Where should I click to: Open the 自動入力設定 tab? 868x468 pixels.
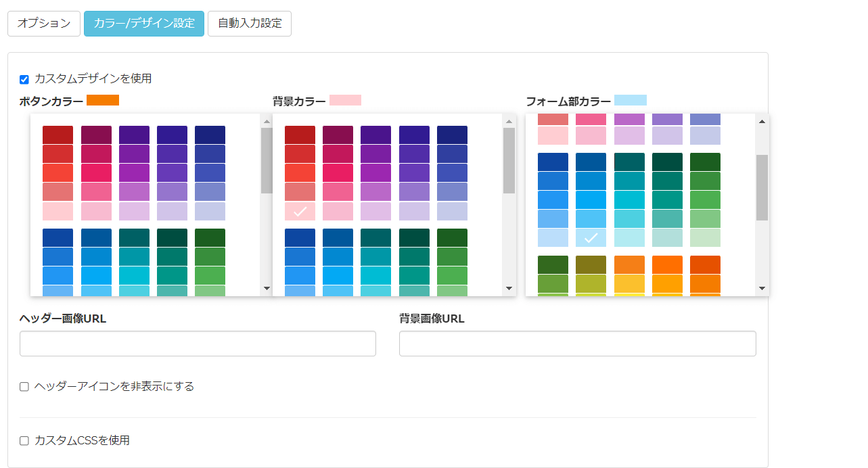[250, 23]
